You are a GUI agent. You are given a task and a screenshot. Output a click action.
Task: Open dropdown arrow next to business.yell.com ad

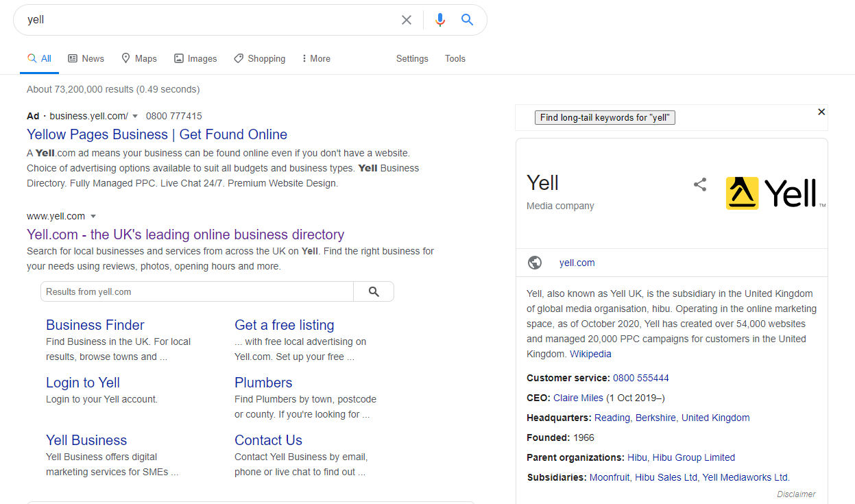point(135,116)
